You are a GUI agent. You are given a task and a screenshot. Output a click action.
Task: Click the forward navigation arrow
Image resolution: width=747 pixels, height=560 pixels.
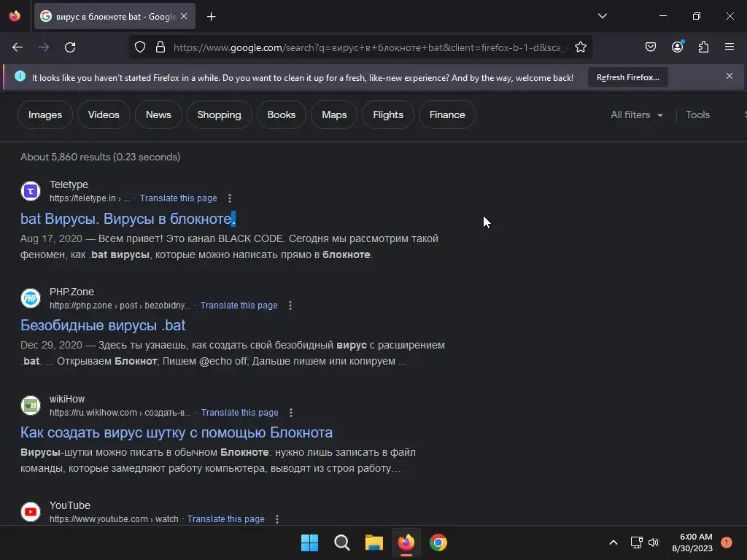click(44, 47)
